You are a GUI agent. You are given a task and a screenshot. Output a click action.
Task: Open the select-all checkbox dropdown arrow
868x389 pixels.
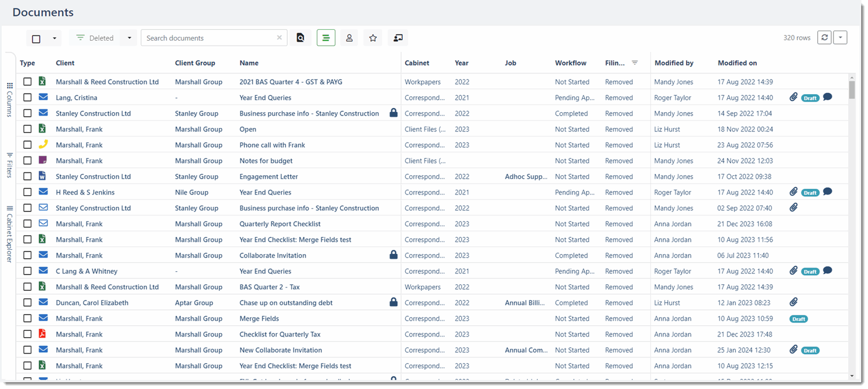(x=54, y=38)
